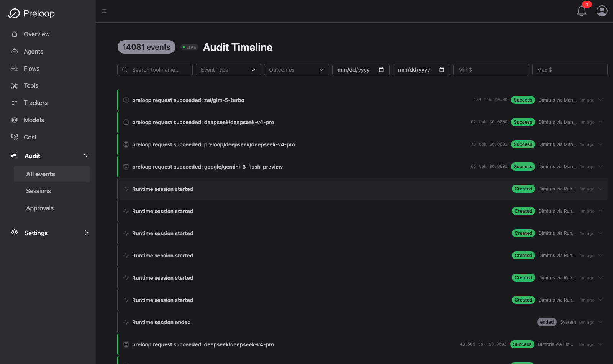Click the Preloop logo icon

pyautogui.click(x=14, y=13)
